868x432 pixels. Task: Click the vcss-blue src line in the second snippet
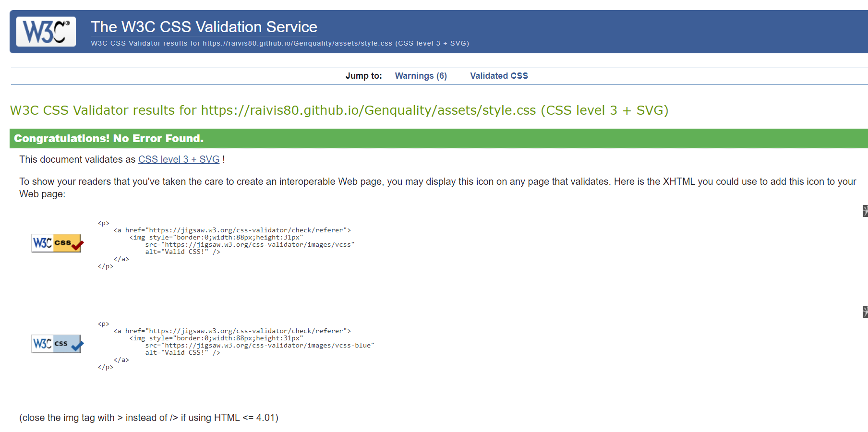260,346
